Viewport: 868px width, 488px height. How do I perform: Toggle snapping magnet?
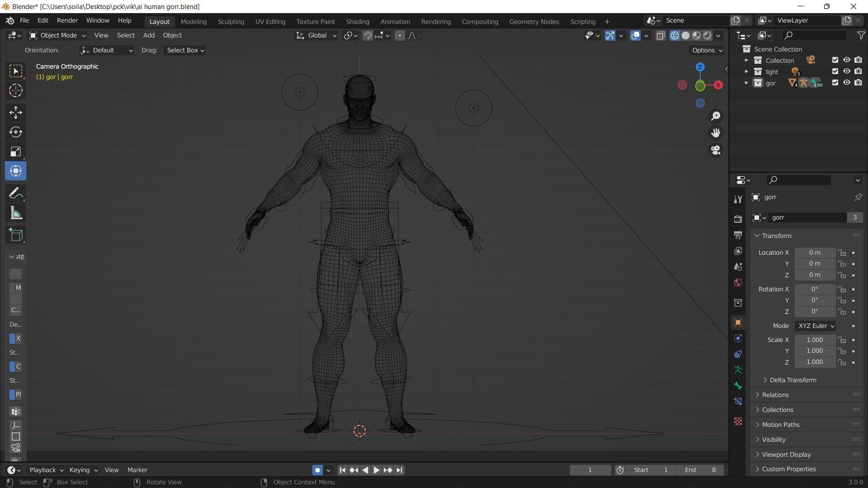[x=368, y=35]
